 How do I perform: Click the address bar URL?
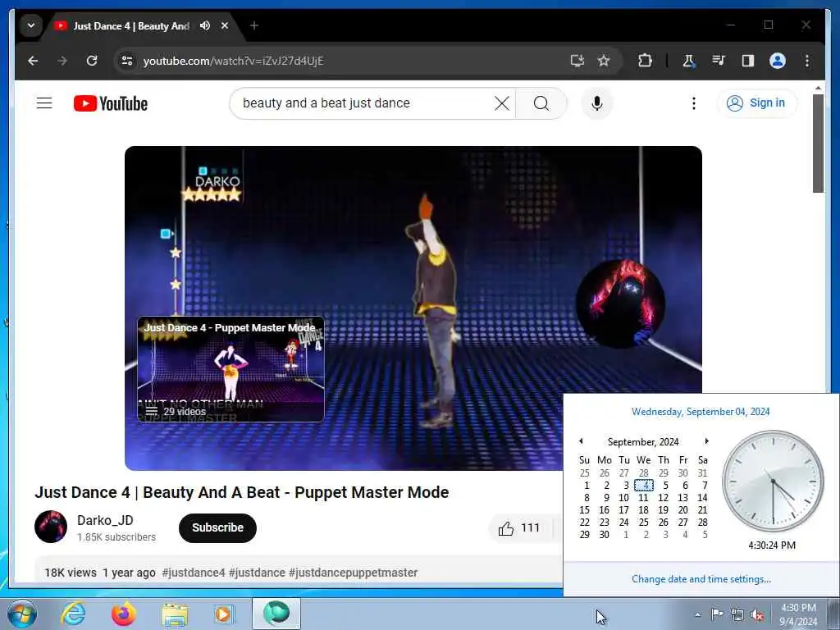(x=234, y=61)
